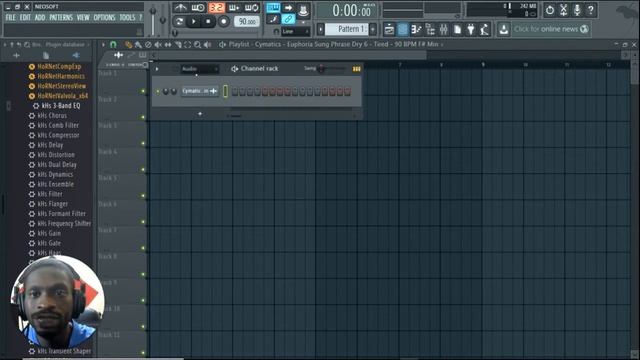Viewport: 640px width, 360px height.
Task: Open the Pattern 1 selector
Action: 347,29
